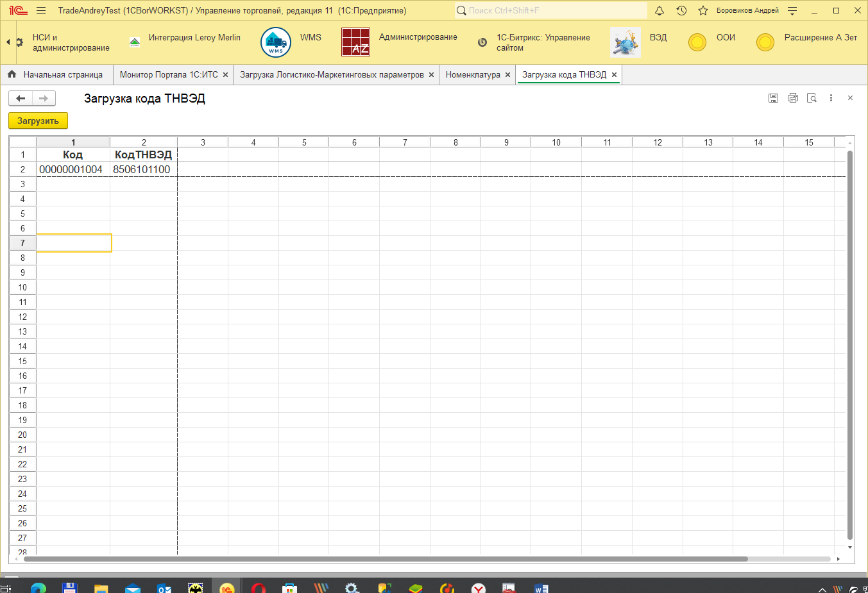
Task: Open the print preview icon
Action: pyautogui.click(x=812, y=98)
